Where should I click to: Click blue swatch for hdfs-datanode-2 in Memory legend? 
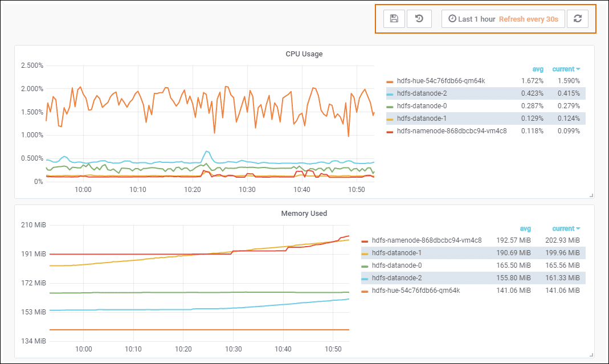(365, 279)
